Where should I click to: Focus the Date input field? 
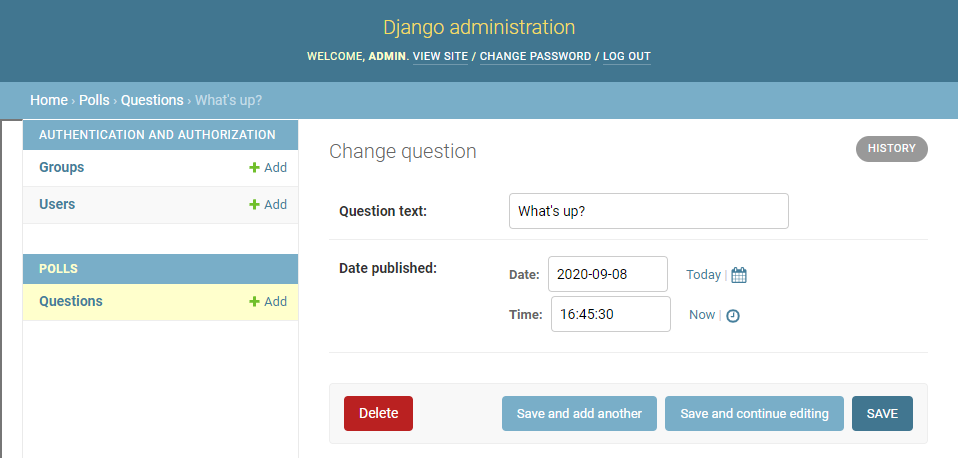tap(607, 274)
